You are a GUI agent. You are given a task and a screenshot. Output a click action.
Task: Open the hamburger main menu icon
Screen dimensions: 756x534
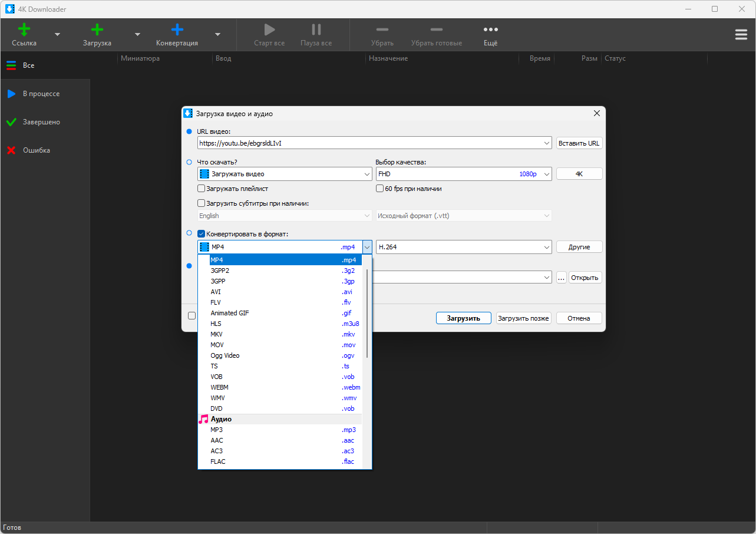click(x=741, y=35)
